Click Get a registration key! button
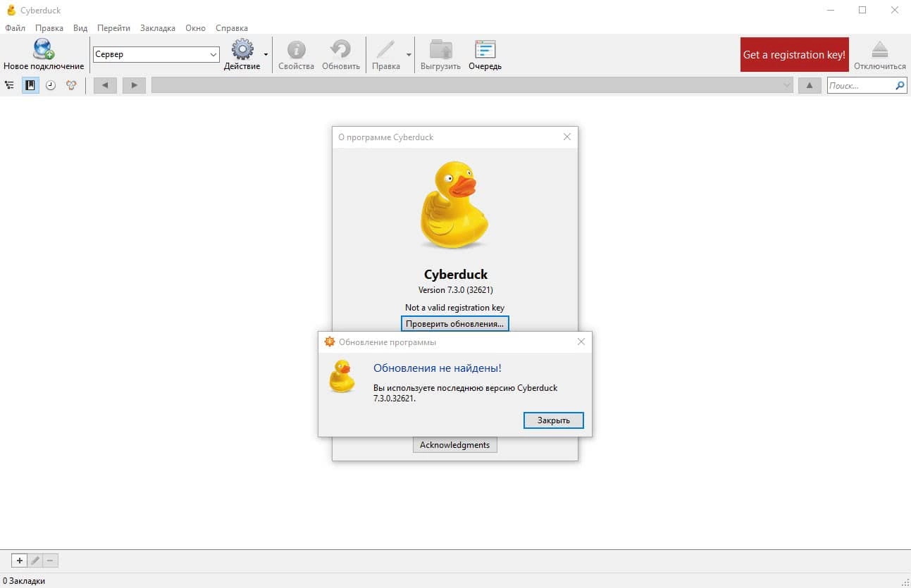 click(x=794, y=55)
